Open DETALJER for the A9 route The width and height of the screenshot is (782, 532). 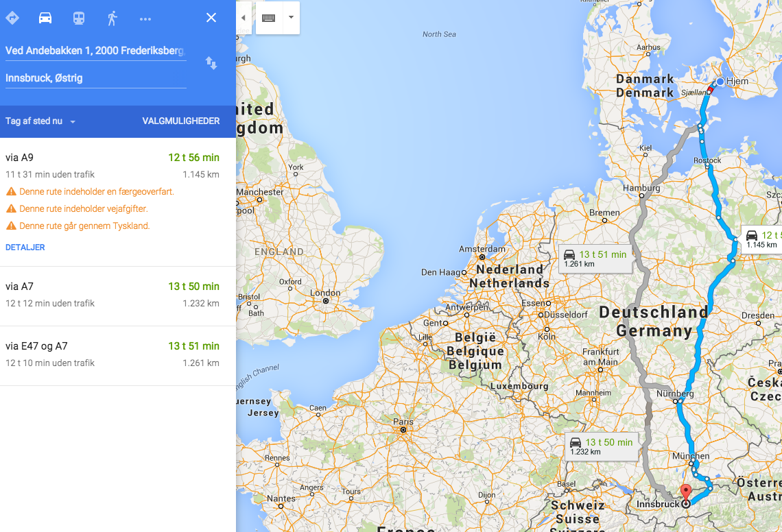pos(25,247)
